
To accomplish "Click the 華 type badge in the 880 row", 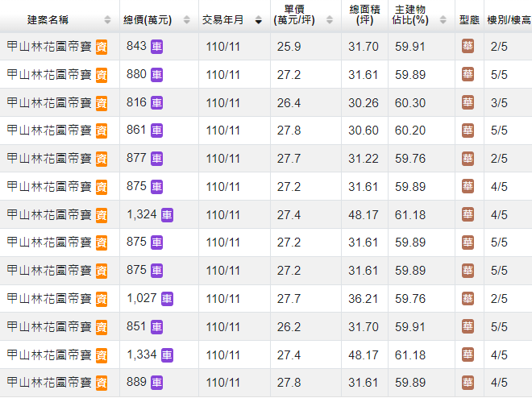I will click(468, 74).
